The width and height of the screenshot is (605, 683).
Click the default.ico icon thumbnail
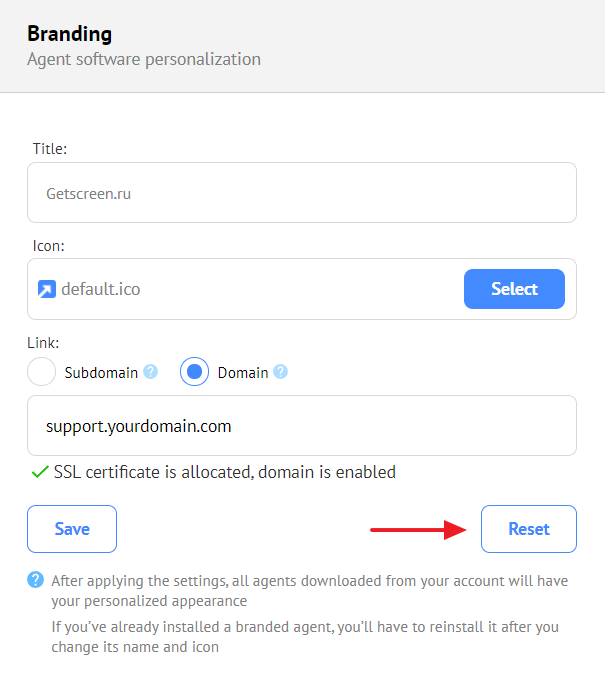tap(47, 289)
